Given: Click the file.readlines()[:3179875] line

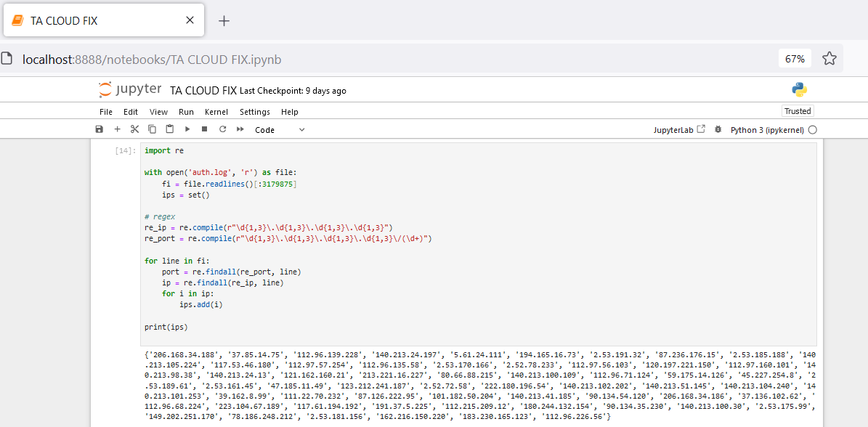Looking at the screenshot, I should point(230,184).
